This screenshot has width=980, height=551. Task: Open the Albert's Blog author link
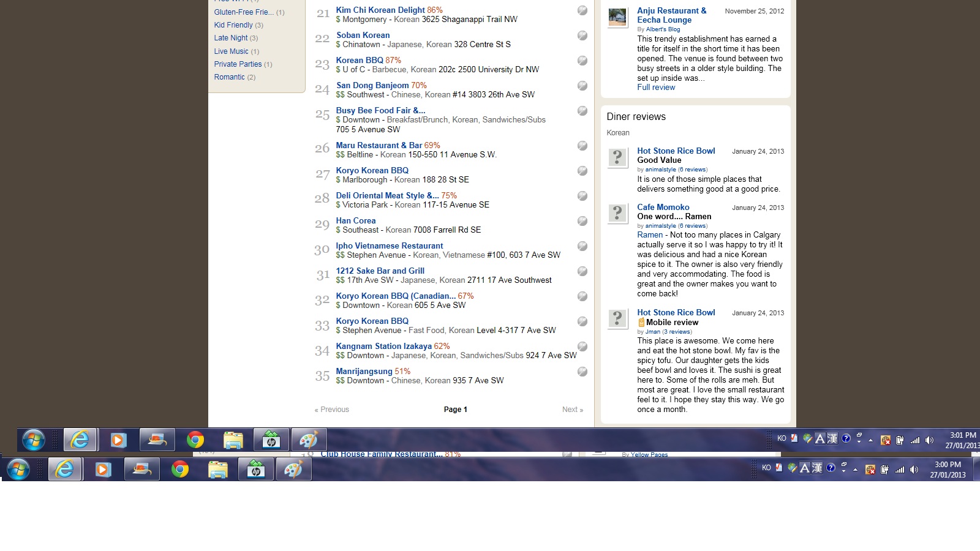point(663,29)
